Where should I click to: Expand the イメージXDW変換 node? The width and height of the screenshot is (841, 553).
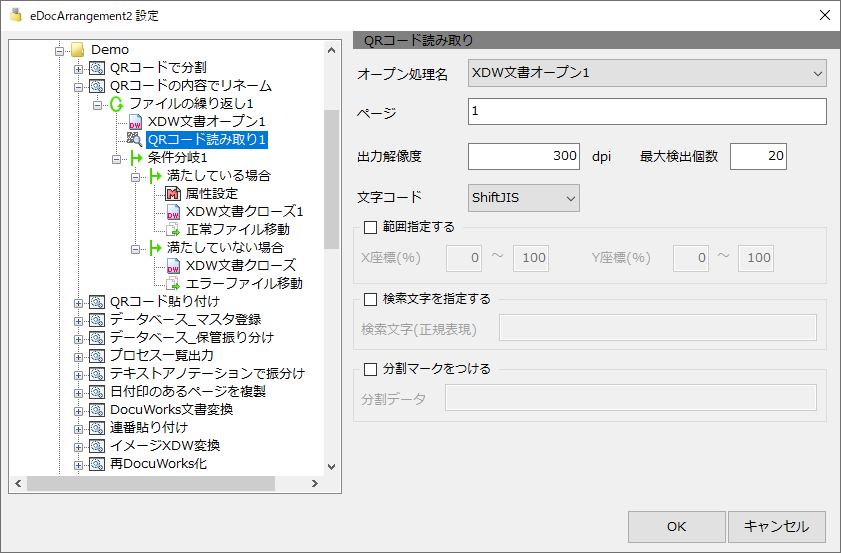[78, 447]
